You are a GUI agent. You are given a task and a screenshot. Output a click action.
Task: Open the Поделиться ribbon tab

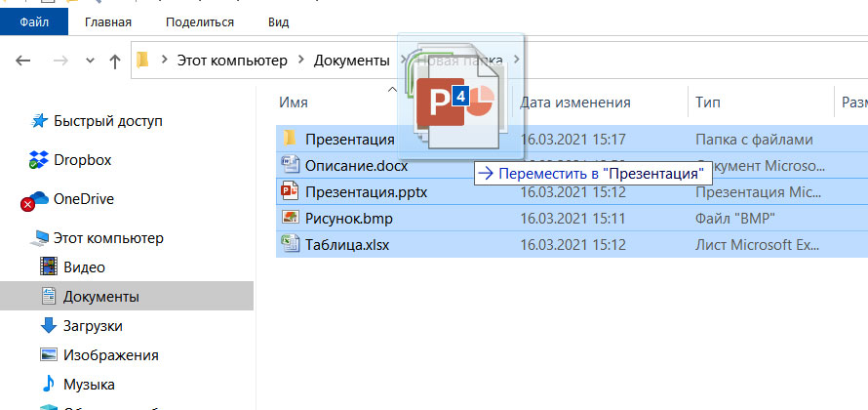(200, 22)
